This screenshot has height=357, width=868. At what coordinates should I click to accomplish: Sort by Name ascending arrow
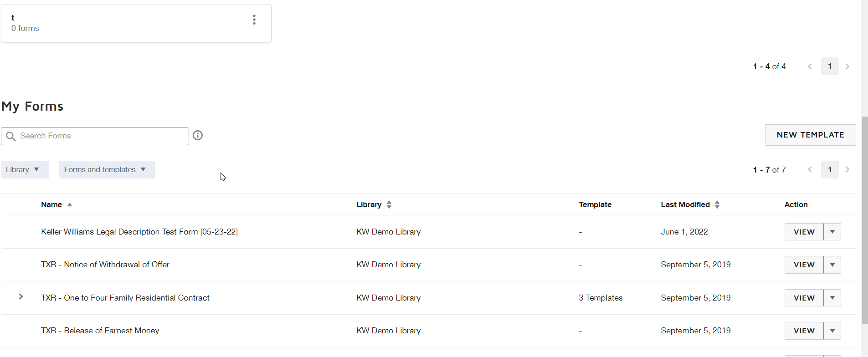click(x=70, y=205)
